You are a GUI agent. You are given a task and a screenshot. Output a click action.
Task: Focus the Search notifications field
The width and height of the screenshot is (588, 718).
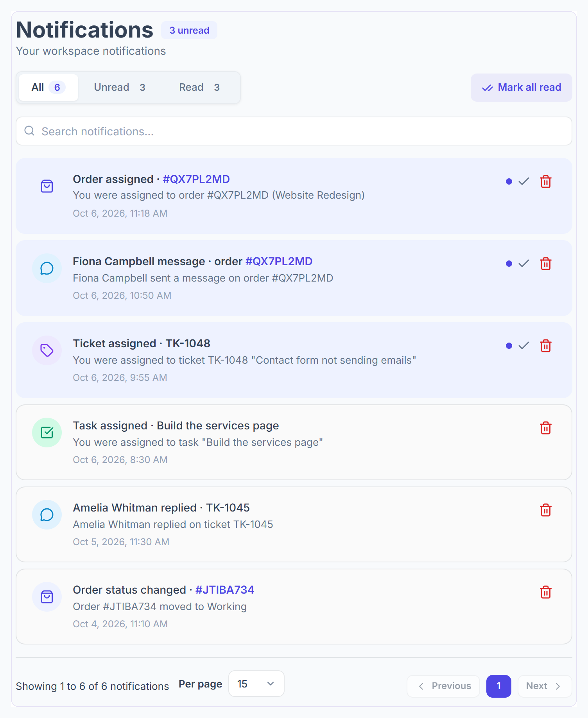click(x=294, y=131)
